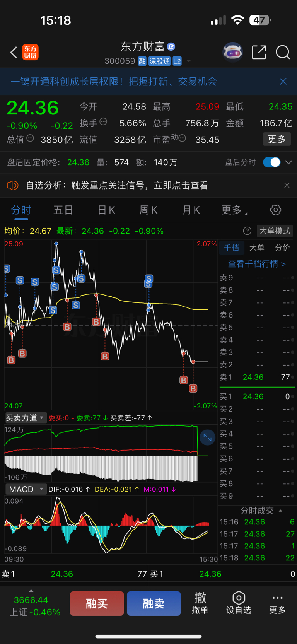Tap the main price 24.36
Image resolution: width=297 pixels, height=644 pixels.
tap(33, 108)
